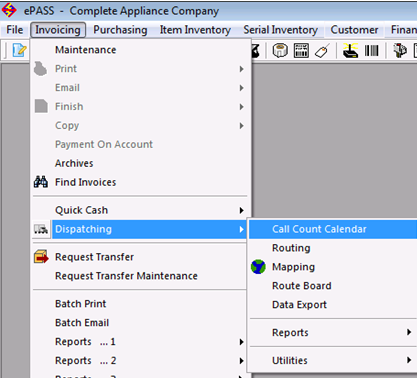The height and width of the screenshot is (378, 417).
Task: Expand the Utilities submenu
Action: click(409, 360)
